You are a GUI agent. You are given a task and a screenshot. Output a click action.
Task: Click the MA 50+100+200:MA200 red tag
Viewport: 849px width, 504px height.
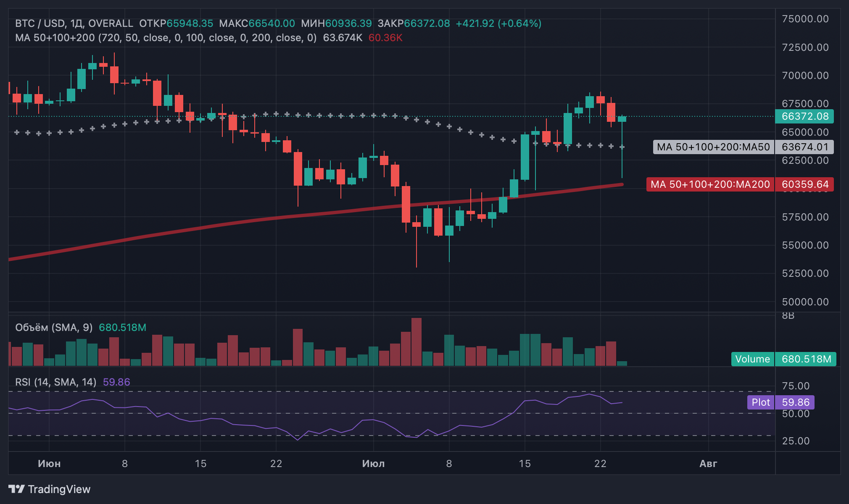710,184
